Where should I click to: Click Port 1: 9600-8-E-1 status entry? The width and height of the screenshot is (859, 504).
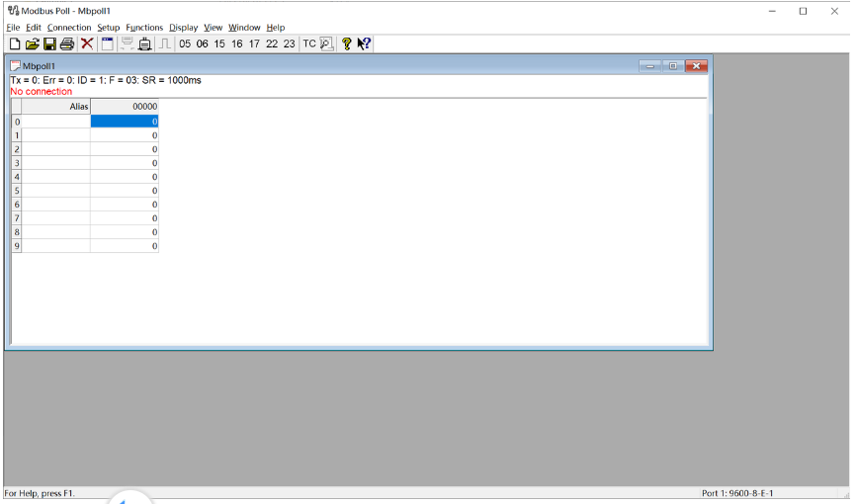tap(737, 493)
